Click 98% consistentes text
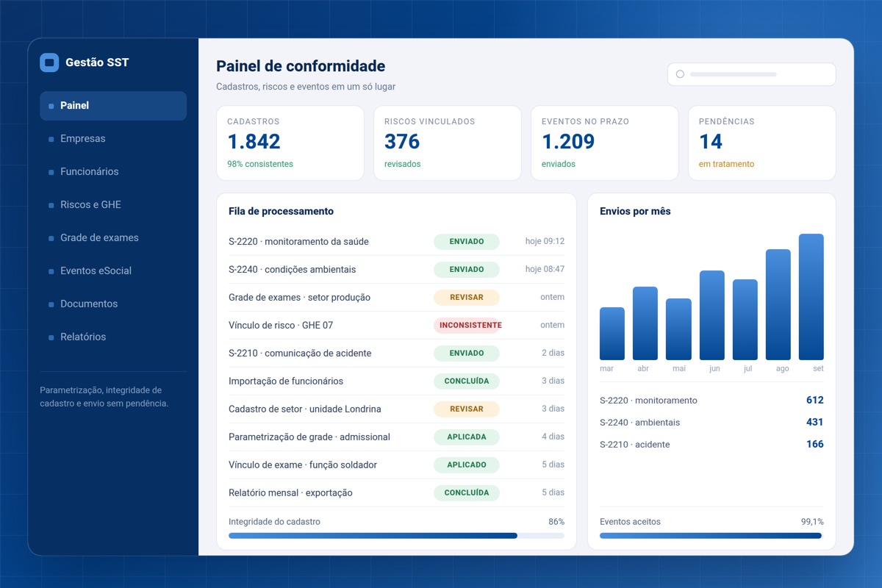Viewport: 882px width, 588px height. click(260, 165)
